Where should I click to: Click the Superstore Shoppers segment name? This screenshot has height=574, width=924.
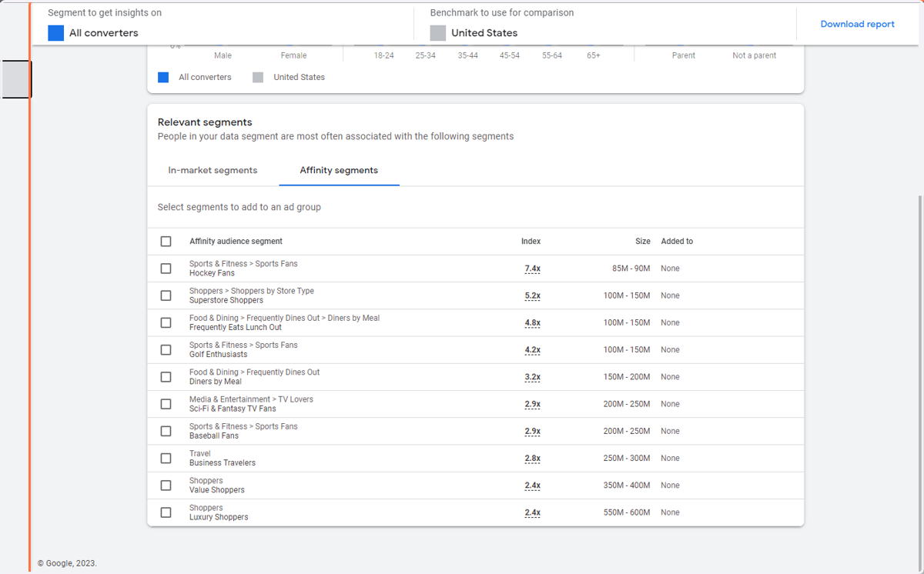[x=226, y=300]
